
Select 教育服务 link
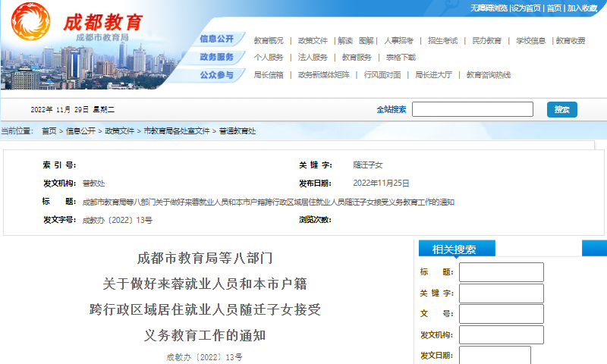[x=357, y=58]
